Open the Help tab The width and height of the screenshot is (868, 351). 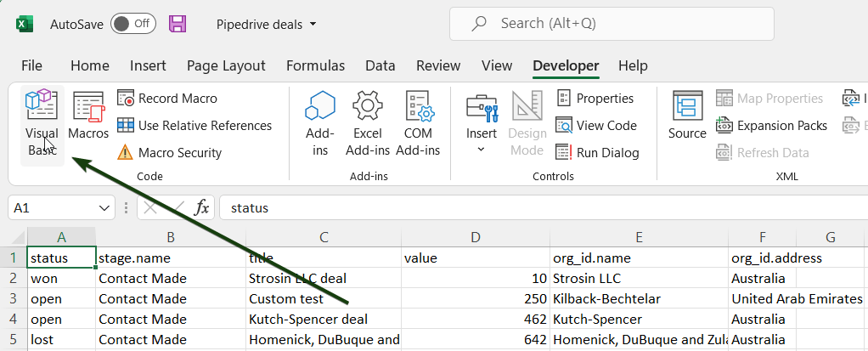pyautogui.click(x=633, y=66)
